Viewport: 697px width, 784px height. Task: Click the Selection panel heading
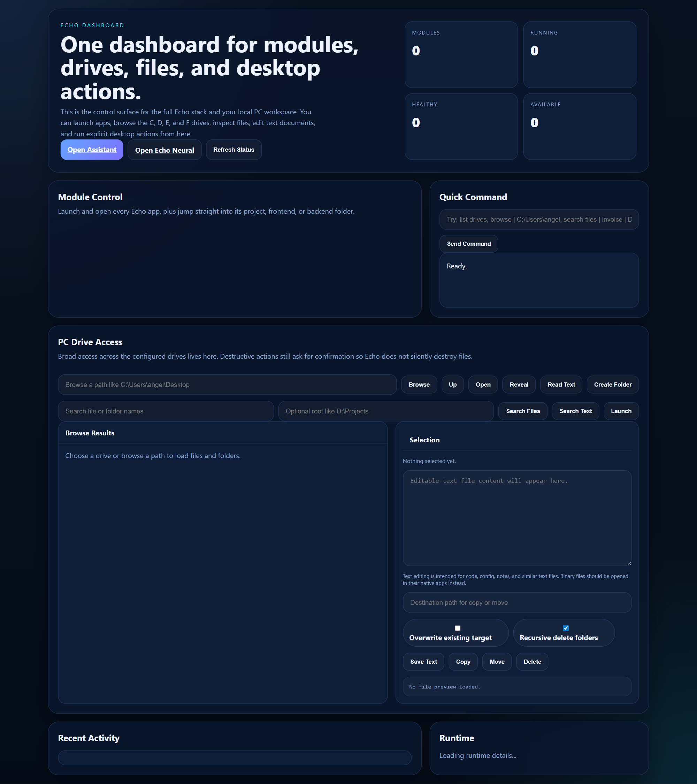pyautogui.click(x=424, y=440)
